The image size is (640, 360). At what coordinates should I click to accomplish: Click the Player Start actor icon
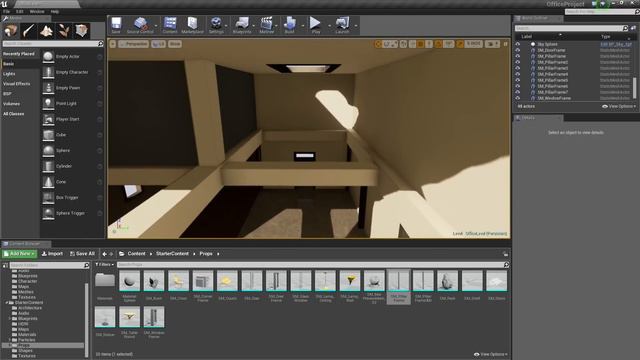pyautogui.click(x=48, y=119)
